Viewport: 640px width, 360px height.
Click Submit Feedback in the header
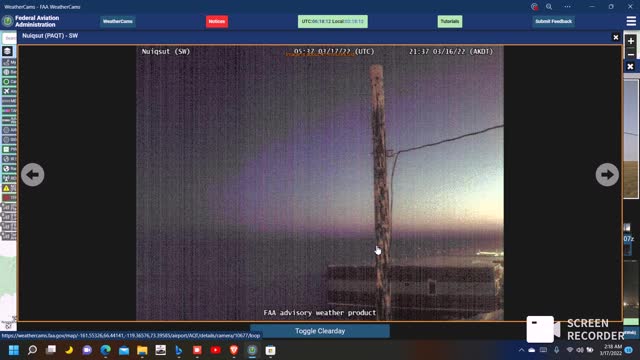coord(553,21)
